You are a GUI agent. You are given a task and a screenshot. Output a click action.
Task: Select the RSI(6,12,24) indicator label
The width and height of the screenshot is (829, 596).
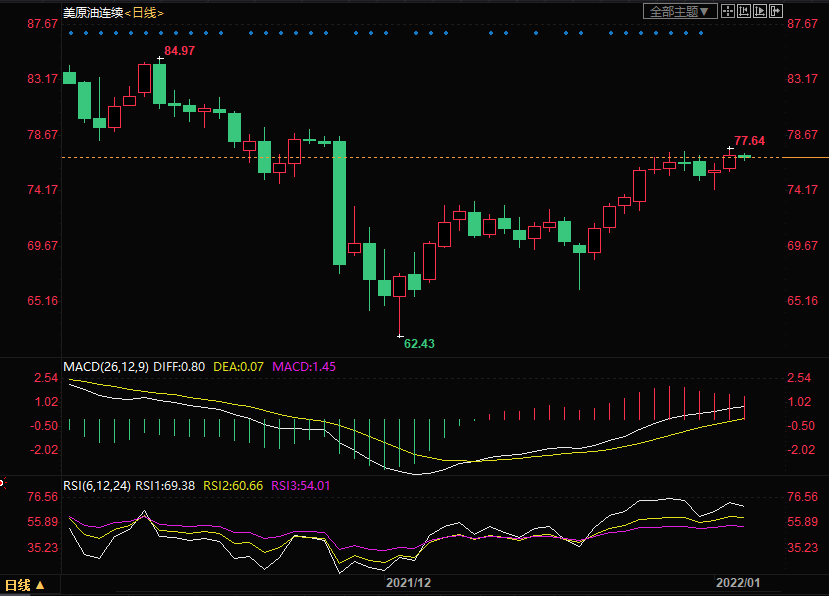point(97,486)
